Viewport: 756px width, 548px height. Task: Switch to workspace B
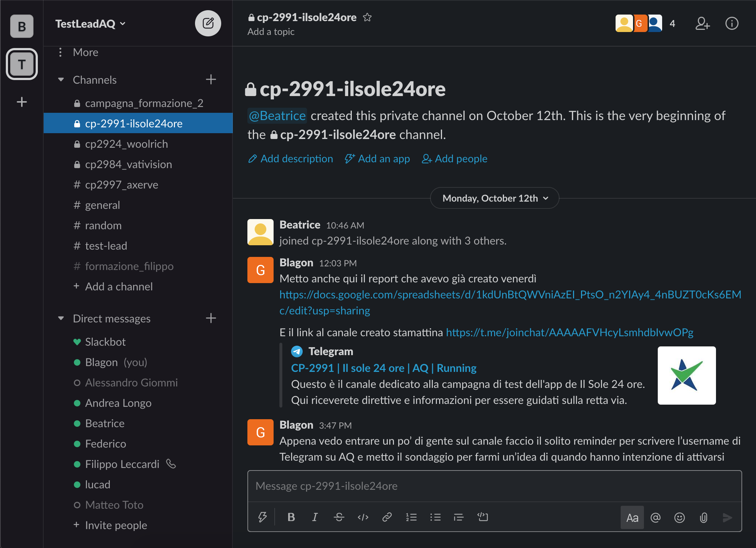pyautogui.click(x=22, y=26)
